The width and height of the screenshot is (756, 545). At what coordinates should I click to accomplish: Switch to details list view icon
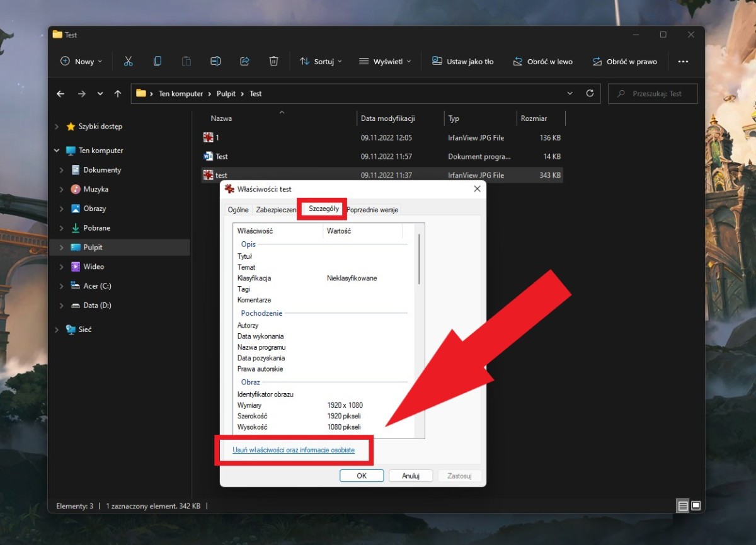(682, 505)
